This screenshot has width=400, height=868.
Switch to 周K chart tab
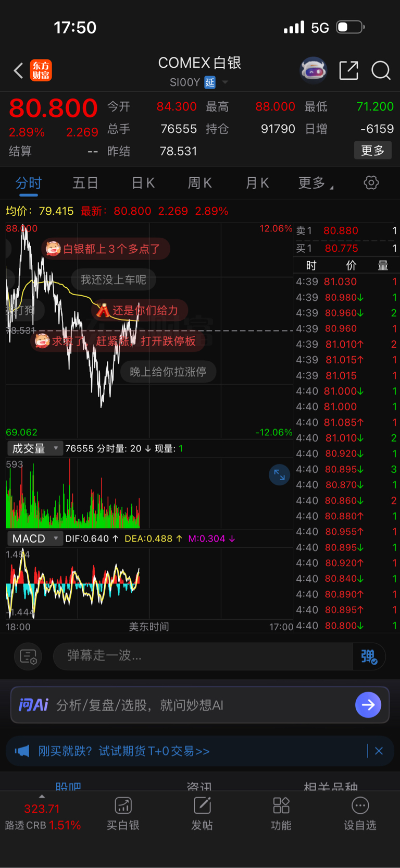click(x=199, y=183)
